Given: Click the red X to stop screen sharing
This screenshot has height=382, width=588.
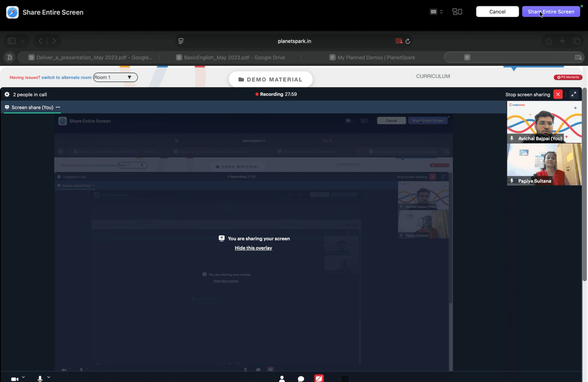Looking at the screenshot, I should 558,95.
